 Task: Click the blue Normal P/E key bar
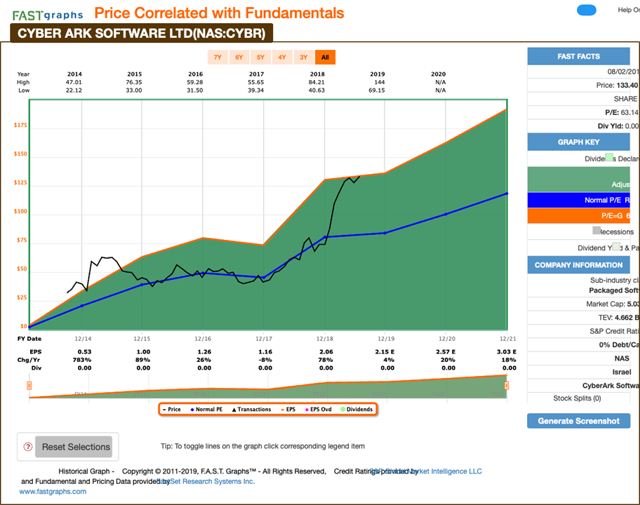coord(578,200)
